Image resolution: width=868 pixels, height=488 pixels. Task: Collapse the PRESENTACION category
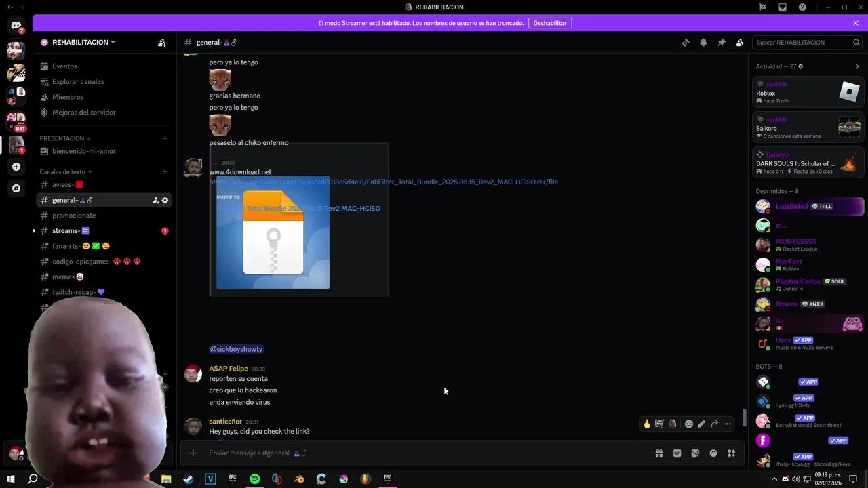click(64, 138)
